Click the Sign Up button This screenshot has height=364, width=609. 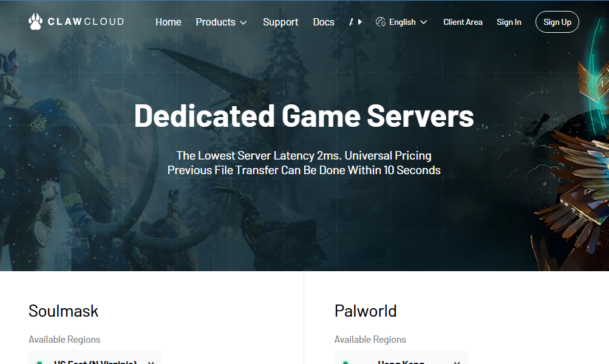click(x=557, y=22)
